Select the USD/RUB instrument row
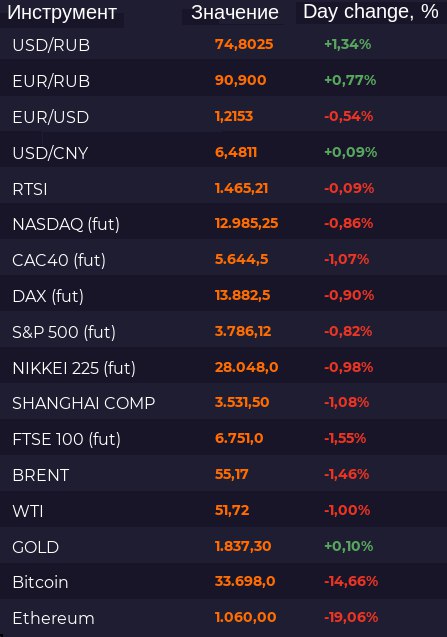This screenshot has width=447, height=637. tap(224, 45)
